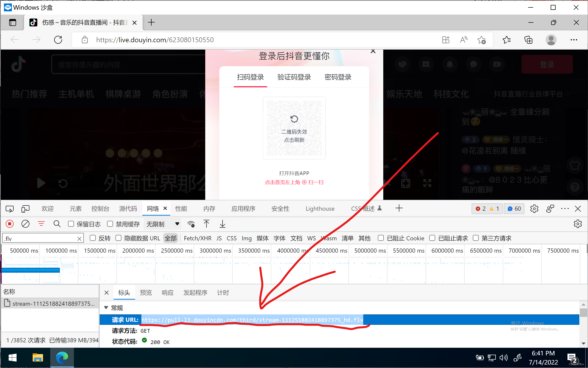Toggle the network filter icon
This screenshot has height=368, width=588.
(41, 224)
